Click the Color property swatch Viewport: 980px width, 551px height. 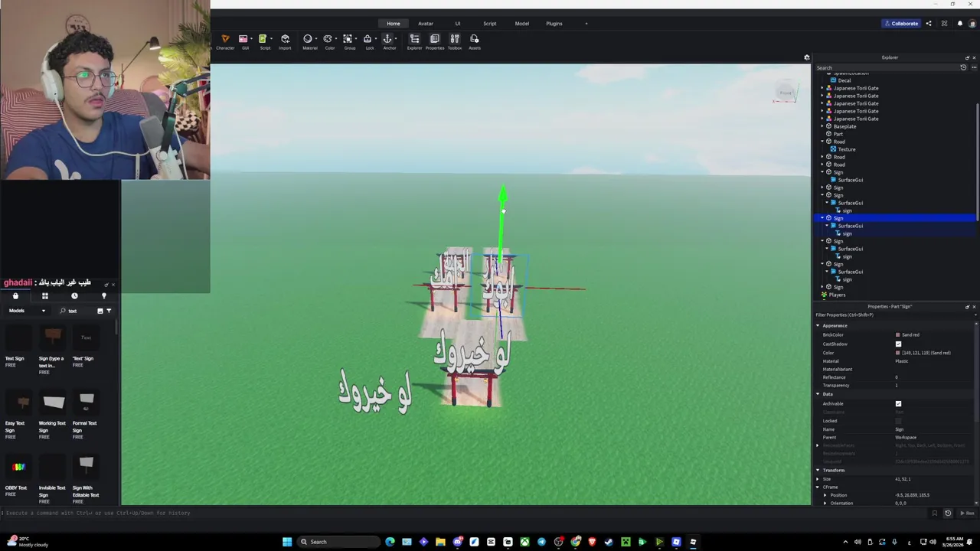click(x=898, y=353)
